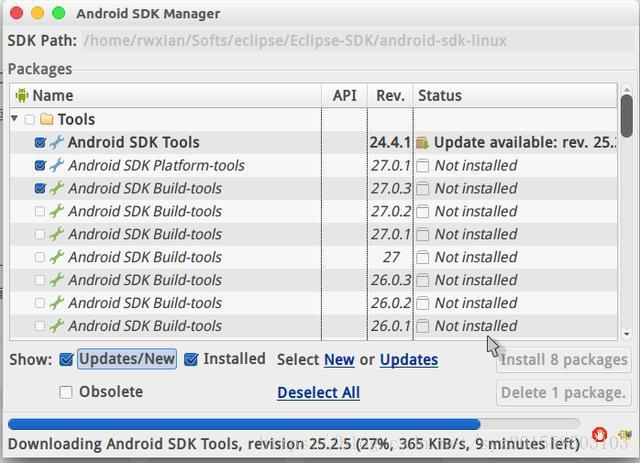640x463 pixels.
Task: Click the 24.4.1 revision cell
Action: 390,142
